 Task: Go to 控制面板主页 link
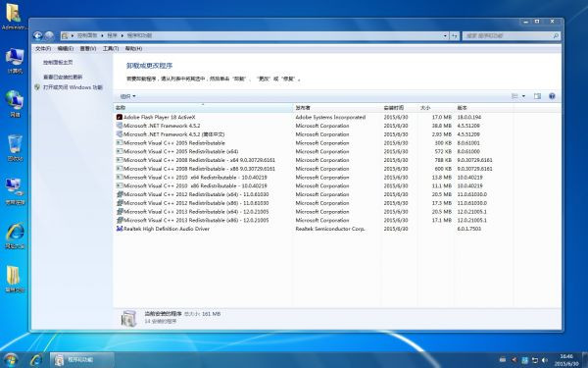(58, 63)
